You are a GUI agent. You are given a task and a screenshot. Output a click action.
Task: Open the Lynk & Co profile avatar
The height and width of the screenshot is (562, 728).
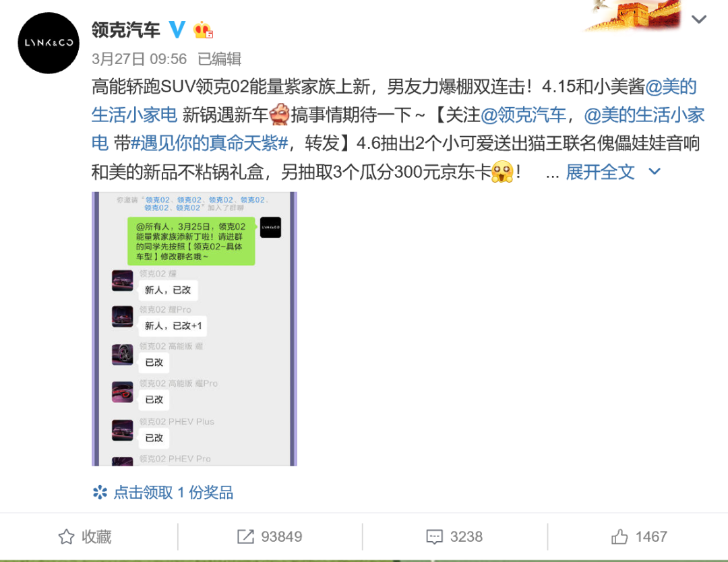click(x=49, y=42)
